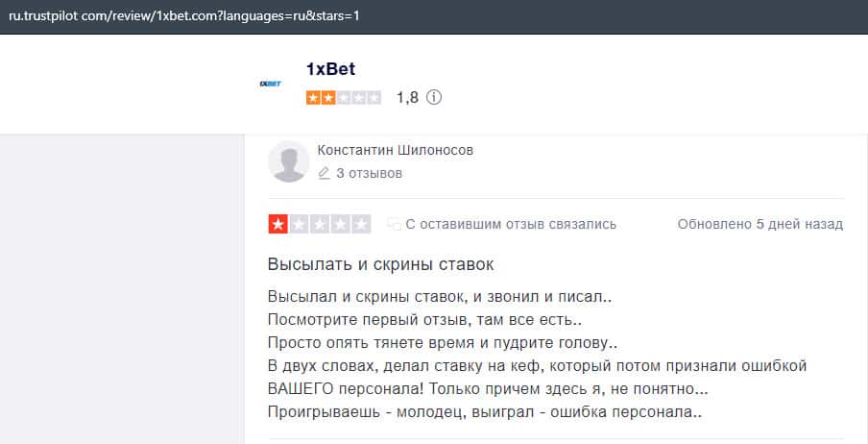Open the "3 отзывов" reviews count

pos(369,174)
